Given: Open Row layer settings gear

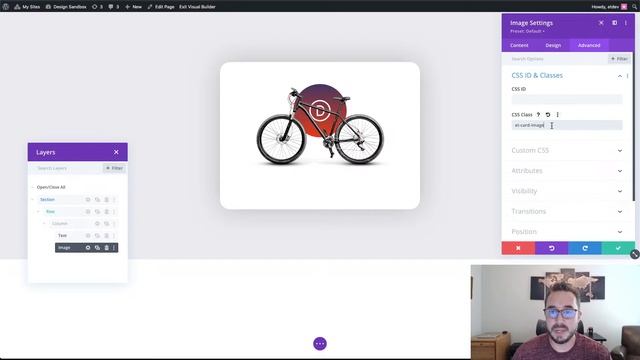Looking at the screenshot, I should click(x=88, y=211).
